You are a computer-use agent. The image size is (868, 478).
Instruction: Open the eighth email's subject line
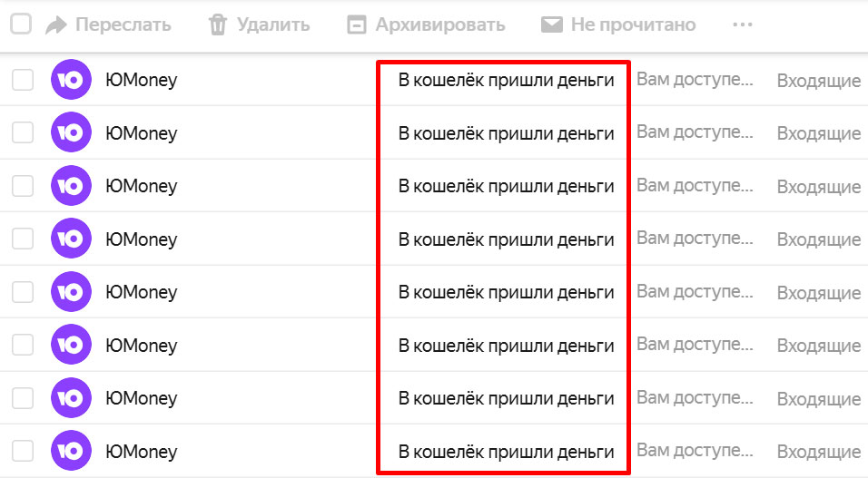pyautogui.click(x=506, y=451)
